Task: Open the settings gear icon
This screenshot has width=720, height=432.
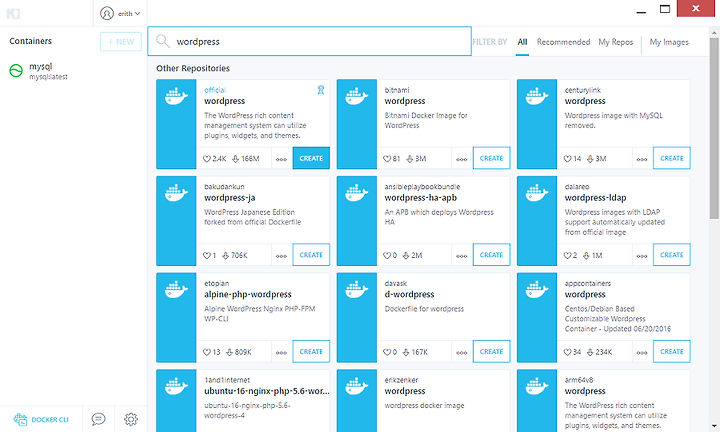Action: pyautogui.click(x=131, y=419)
